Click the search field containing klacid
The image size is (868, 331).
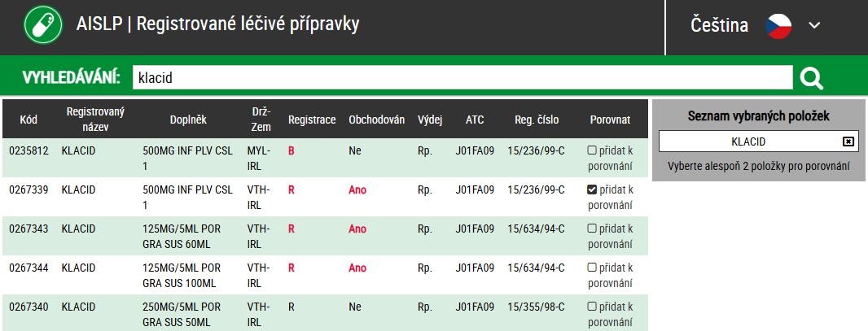462,78
